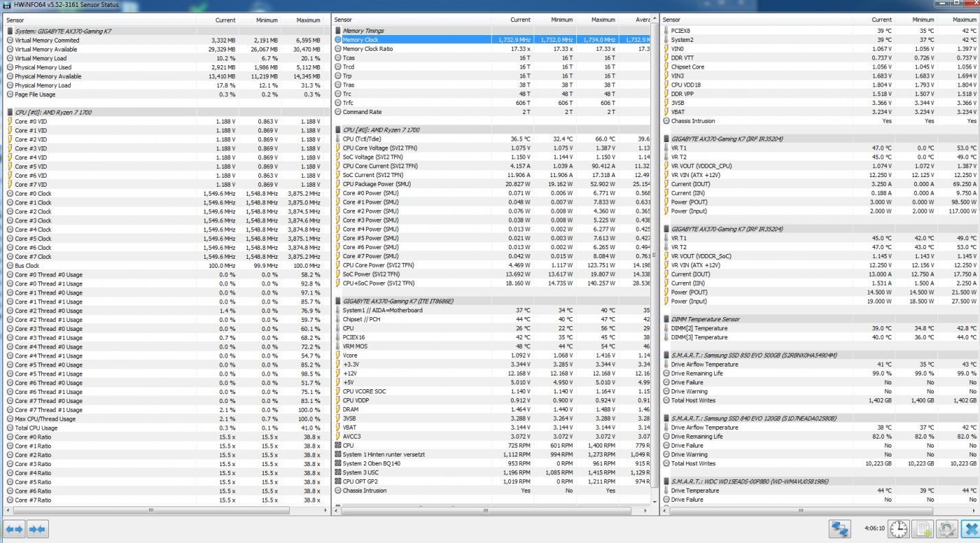The width and height of the screenshot is (980, 543).
Task: Start logging with the spreadsheet plus icon
Action: 924,529
